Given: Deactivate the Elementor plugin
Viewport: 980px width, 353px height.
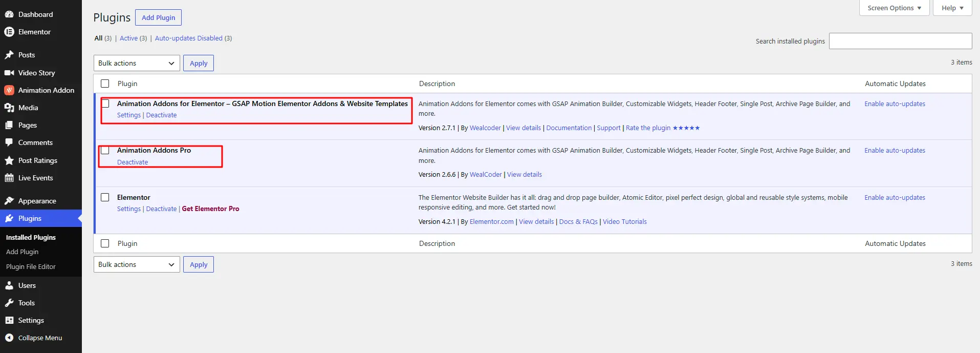Looking at the screenshot, I should [x=161, y=209].
